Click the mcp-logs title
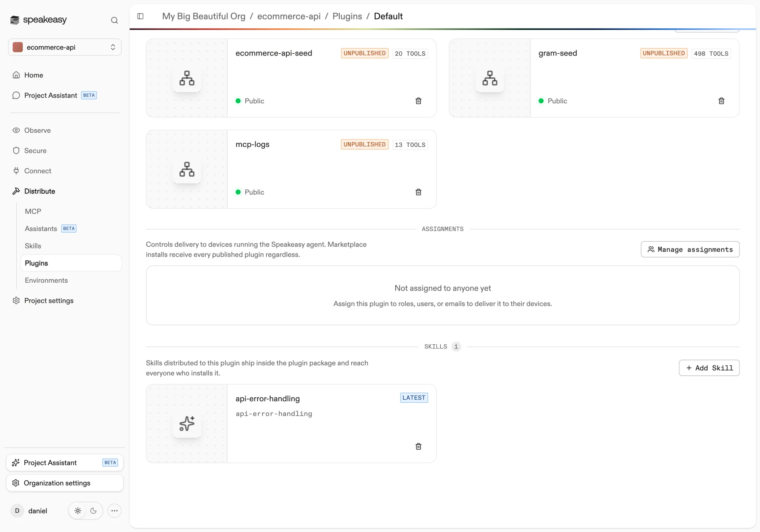This screenshot has width=760, height=532. click(252, 144)
